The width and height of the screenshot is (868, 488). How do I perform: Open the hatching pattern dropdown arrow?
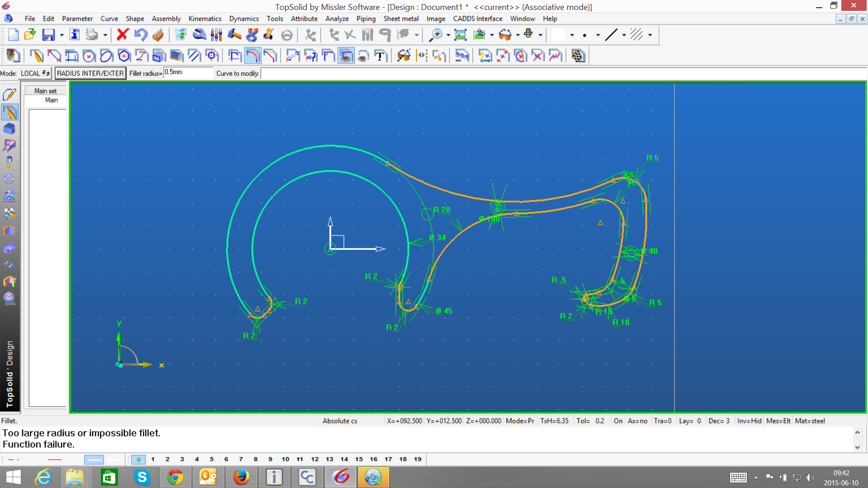click(x=650, y=35)
